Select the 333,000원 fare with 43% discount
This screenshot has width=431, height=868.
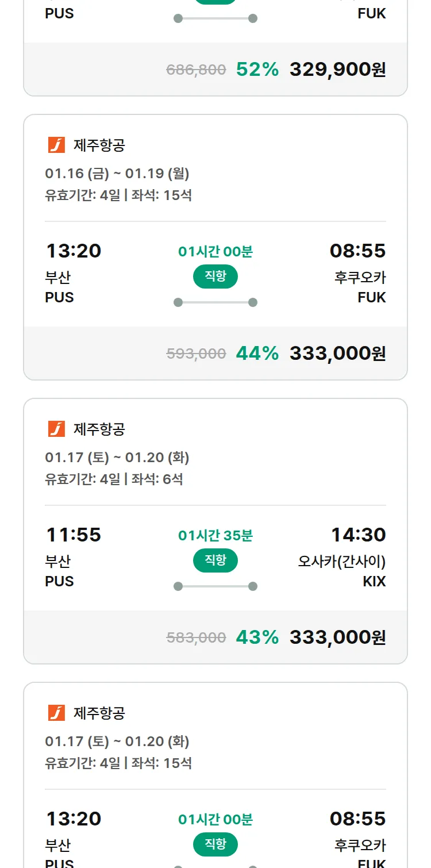pyautogui.click(x=337, y=637)
